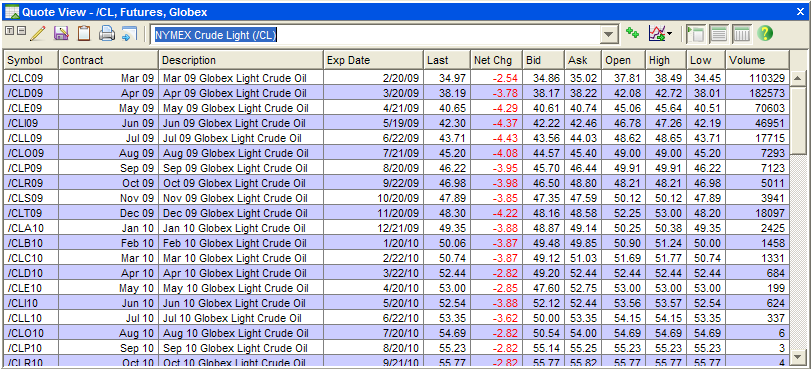
Task: Select the /CLE10 symbol cell
Action: (31, 288)
